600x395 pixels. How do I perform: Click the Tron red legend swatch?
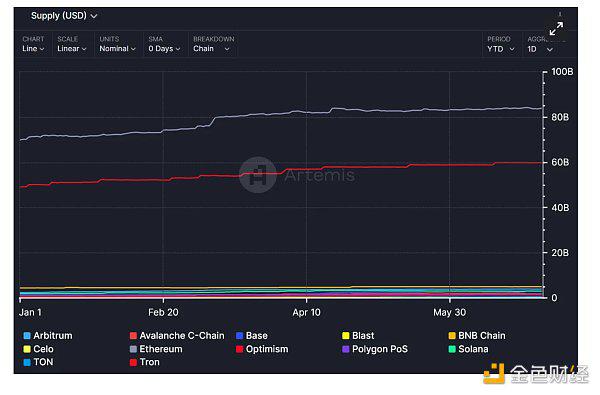[x=133, y=362]
